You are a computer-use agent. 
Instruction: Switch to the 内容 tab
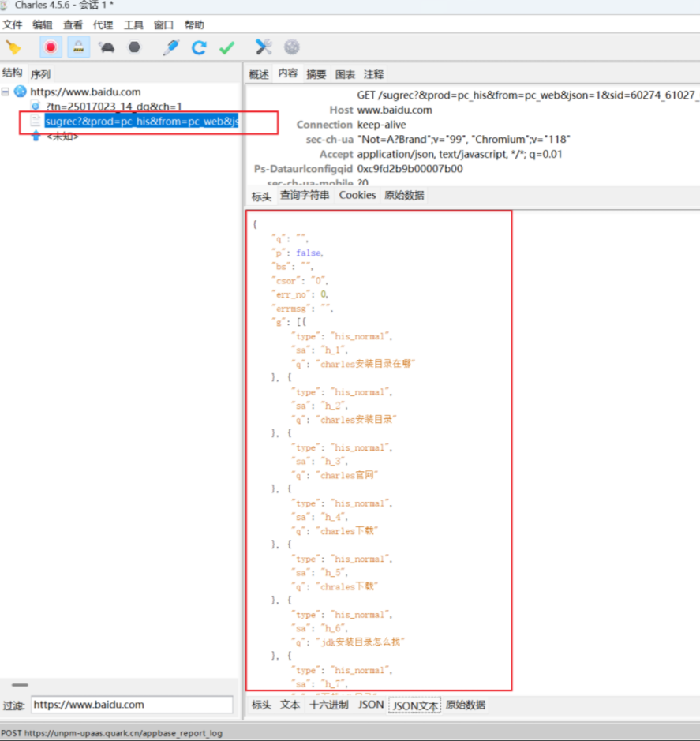tap(288, 73)
